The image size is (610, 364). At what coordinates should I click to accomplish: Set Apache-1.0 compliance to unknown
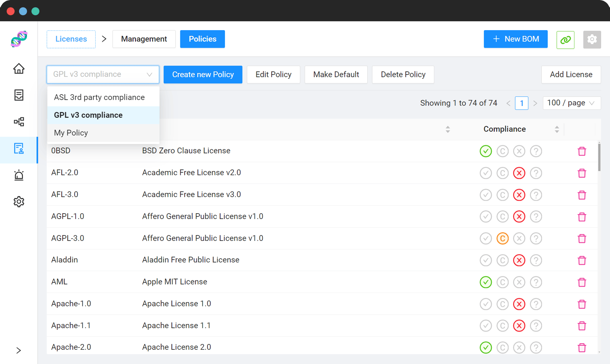point(536,304)
